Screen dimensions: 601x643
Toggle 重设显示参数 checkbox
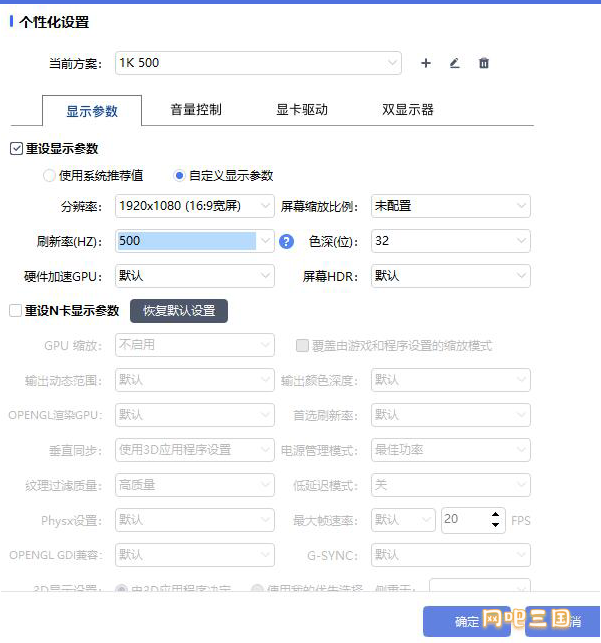(x=16, y=148)
